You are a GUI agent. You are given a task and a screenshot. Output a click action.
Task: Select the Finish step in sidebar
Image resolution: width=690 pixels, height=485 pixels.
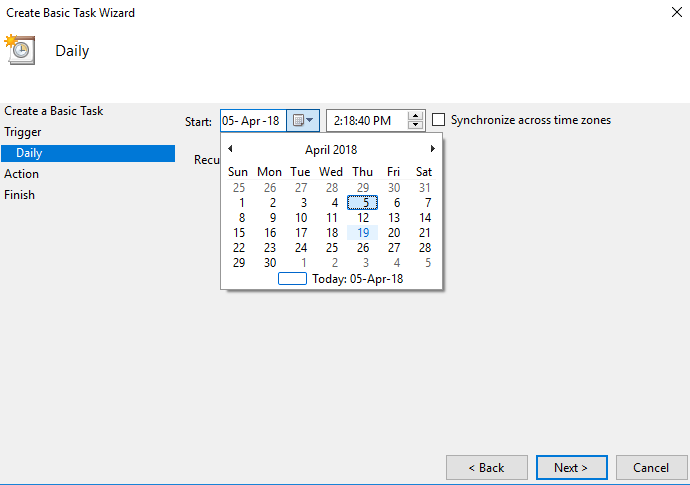point(20,195)
